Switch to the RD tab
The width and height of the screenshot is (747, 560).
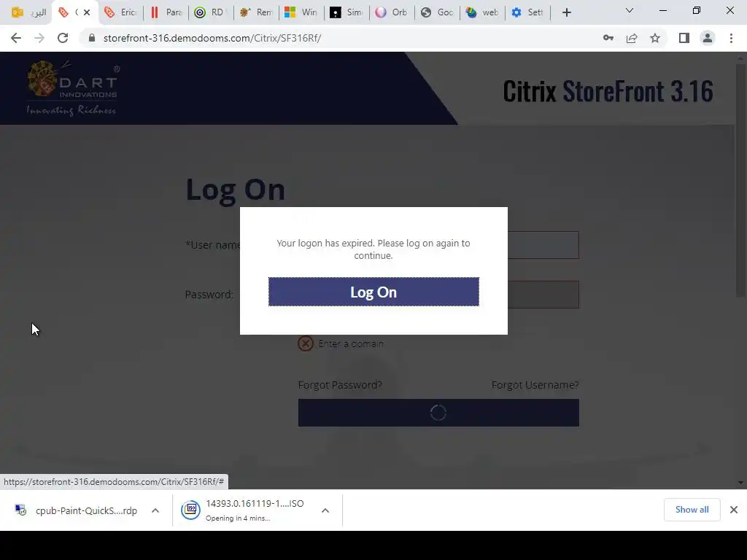[211, 12]
